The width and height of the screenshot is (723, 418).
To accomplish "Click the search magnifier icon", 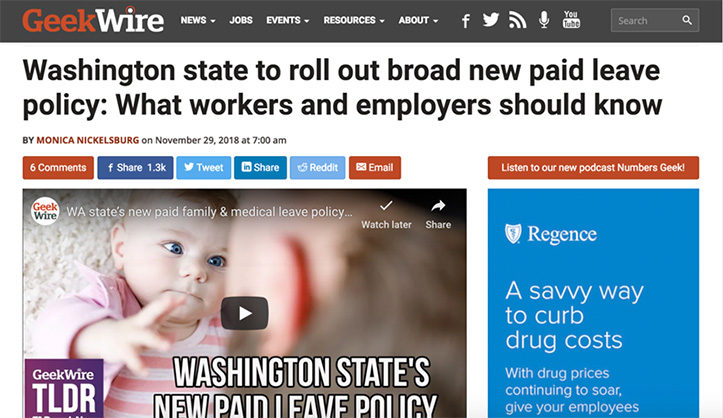I will click(687, 20).
